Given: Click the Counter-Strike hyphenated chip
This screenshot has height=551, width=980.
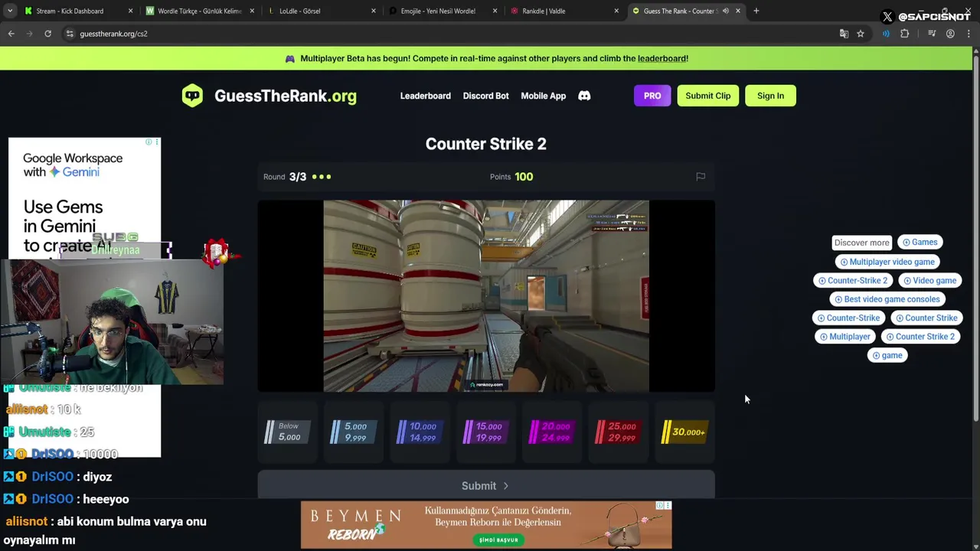Looking at the screenshot, I should (848, 318).
